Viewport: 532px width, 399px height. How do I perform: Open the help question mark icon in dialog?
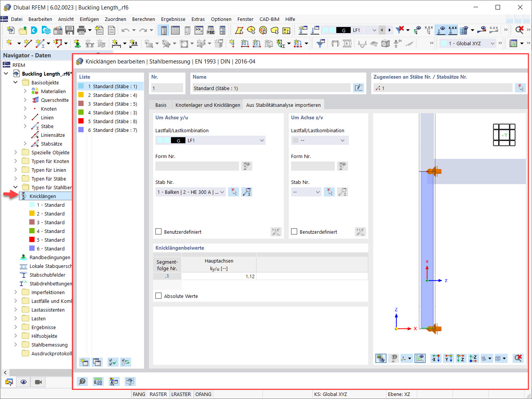pos(82,382)
